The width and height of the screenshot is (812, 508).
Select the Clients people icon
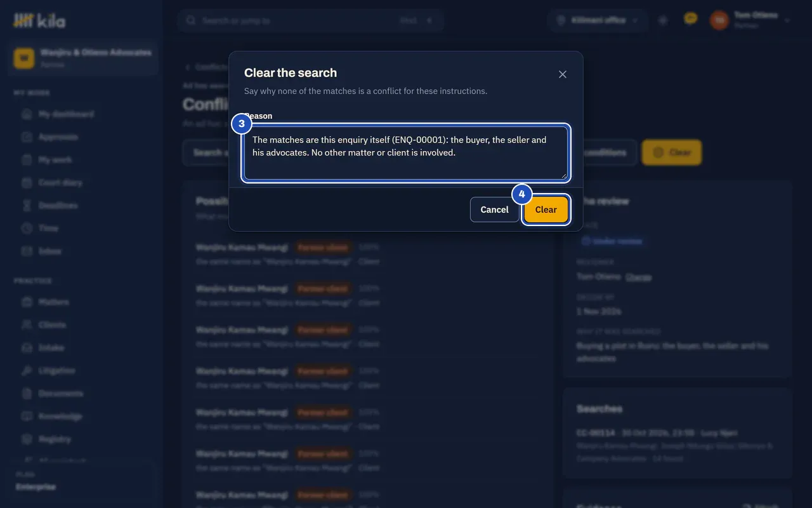[x=27, y=325]
